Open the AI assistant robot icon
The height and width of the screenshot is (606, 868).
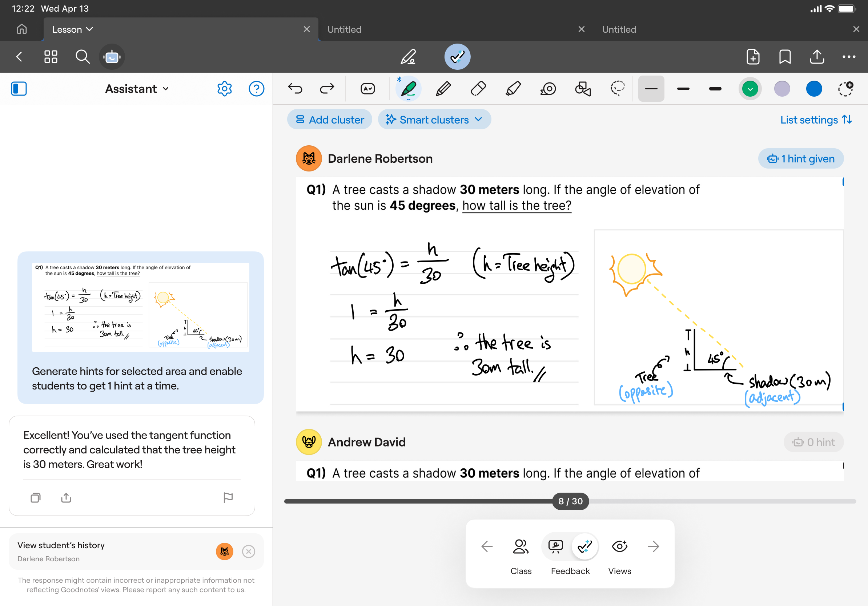click(112, 57)
